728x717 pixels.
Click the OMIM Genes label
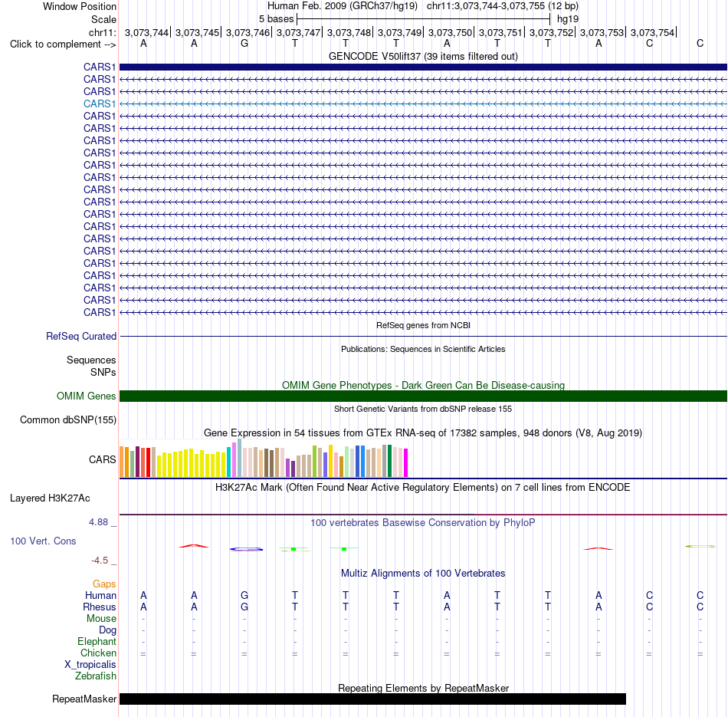[x=87, y=396]
